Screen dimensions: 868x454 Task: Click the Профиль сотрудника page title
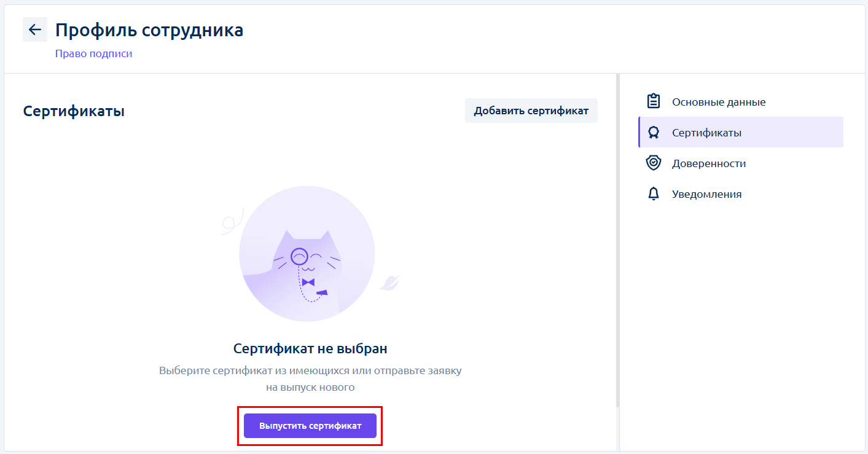[x=149, y=30]
